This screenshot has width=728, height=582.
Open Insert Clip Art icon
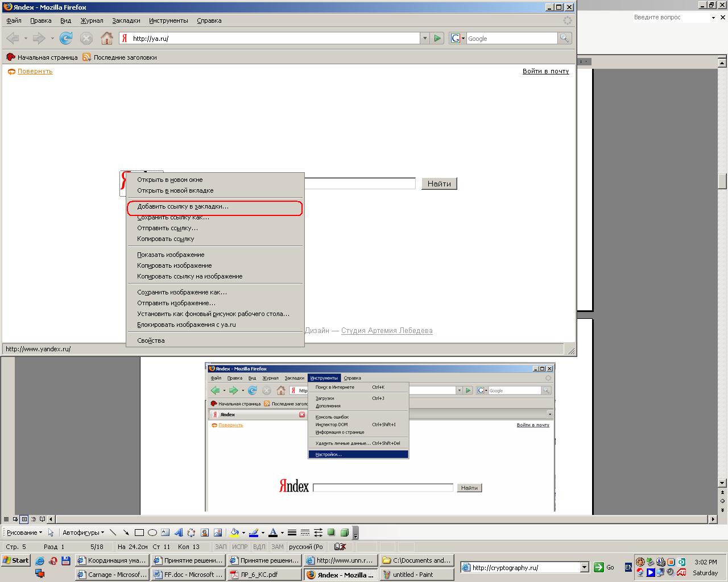tap(205, 533)
